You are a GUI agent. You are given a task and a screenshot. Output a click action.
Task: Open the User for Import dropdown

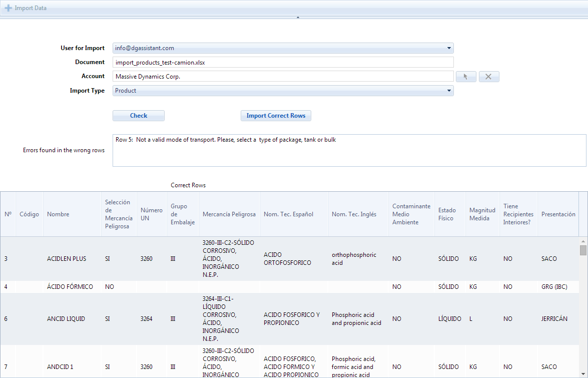click(x=449, y=48)
